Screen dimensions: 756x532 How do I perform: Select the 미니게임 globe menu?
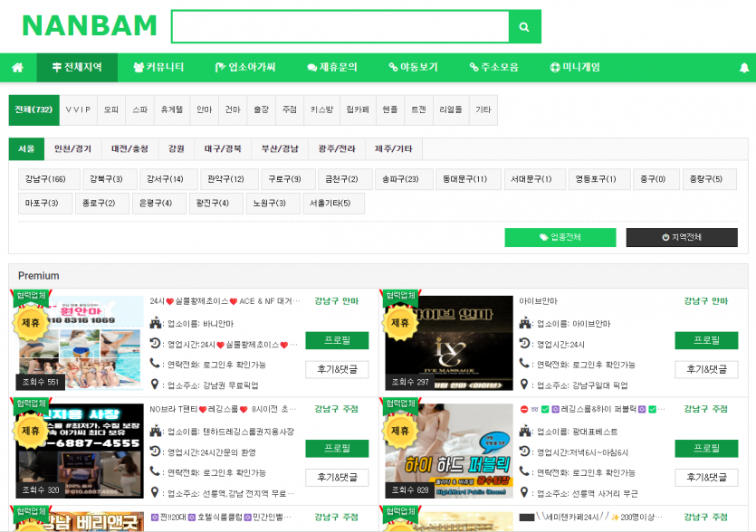tap(575, 68)
